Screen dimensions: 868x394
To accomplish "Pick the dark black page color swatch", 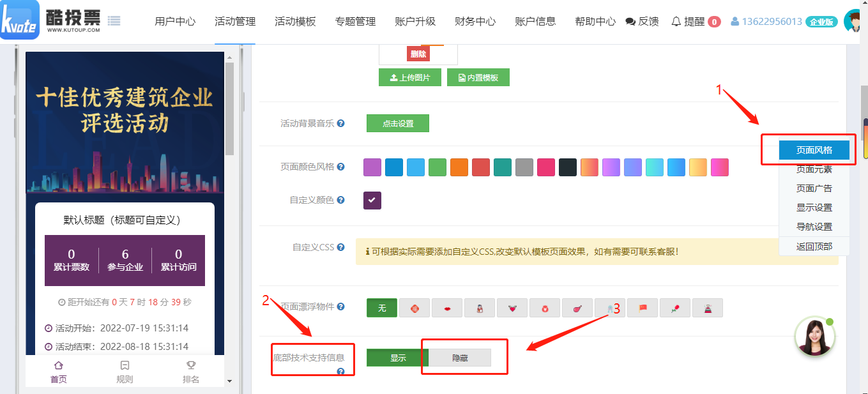I will 568,167.
